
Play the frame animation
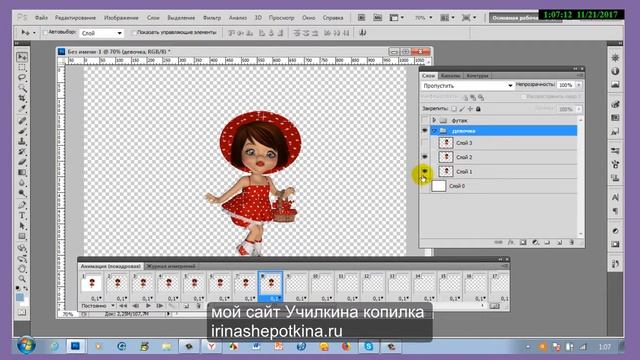[149, 306]
